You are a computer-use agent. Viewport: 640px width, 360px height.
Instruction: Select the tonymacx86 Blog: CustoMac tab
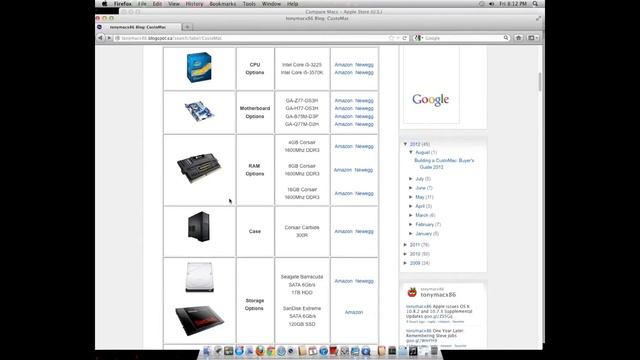138,27
